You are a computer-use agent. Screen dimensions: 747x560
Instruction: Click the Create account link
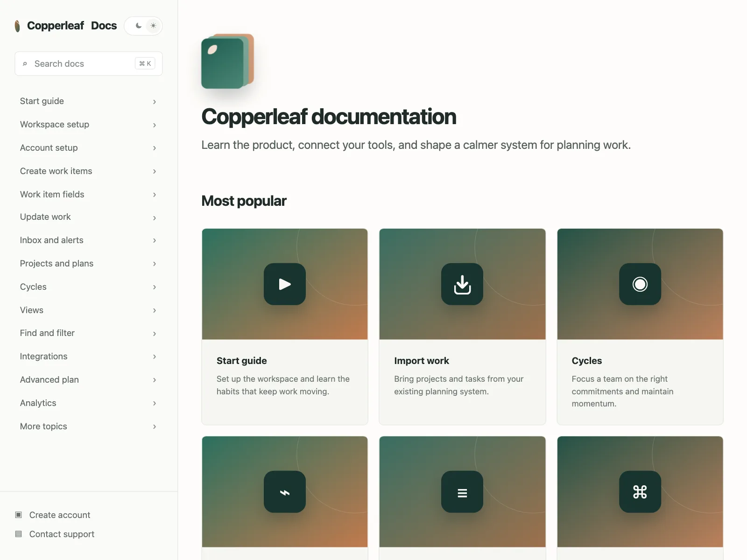(60, 515)
